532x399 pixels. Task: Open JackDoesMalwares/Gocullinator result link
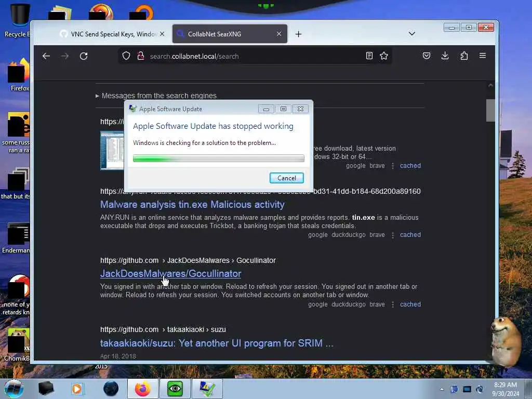(x=170, y=273)
